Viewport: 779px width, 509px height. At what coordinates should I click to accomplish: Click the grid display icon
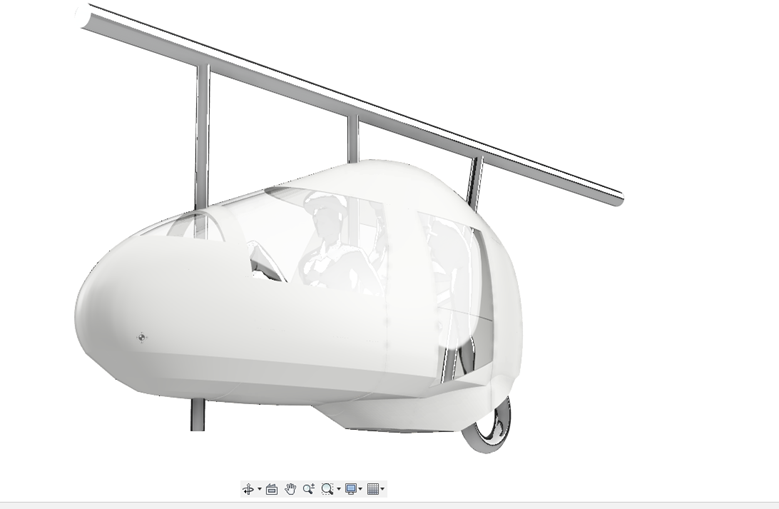pyautogui.click(x=373, y=489)
